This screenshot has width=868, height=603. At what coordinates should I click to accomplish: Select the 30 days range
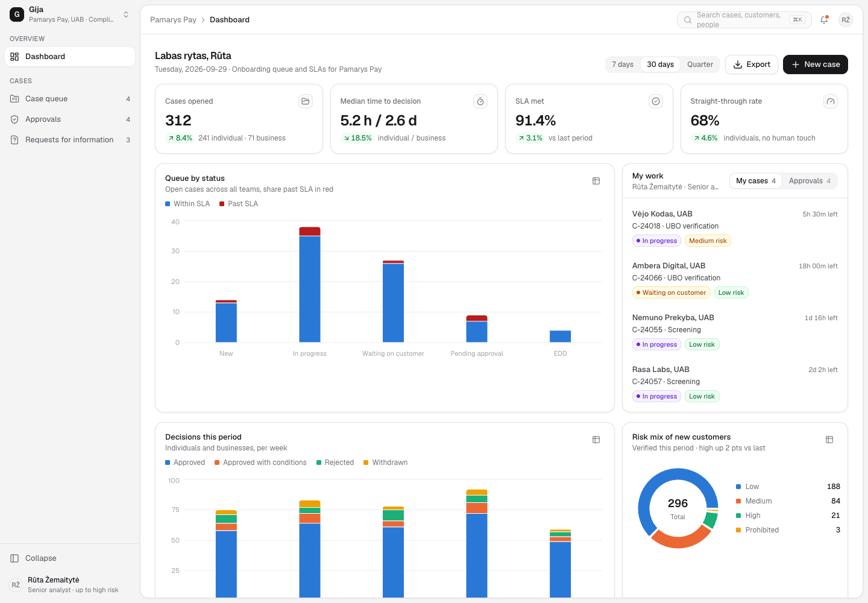[661, 65]
